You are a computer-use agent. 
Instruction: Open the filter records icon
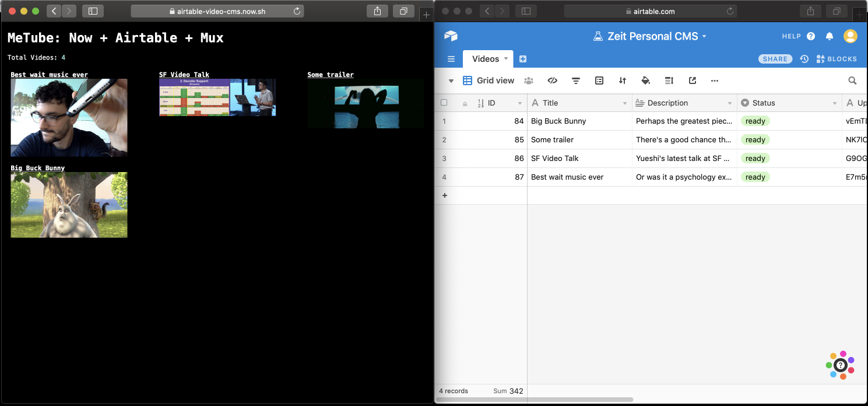click(x=576, y=80)
